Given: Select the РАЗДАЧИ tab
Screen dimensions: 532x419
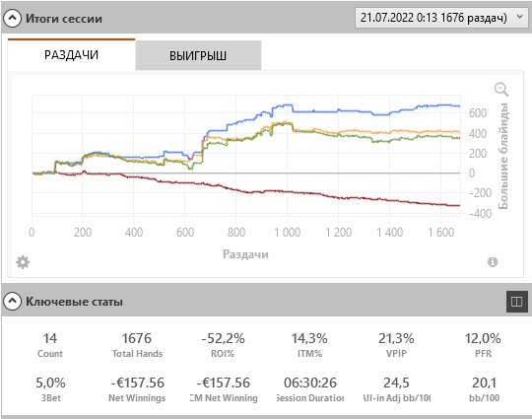Looking at the screenshot, I should [71, 54].
